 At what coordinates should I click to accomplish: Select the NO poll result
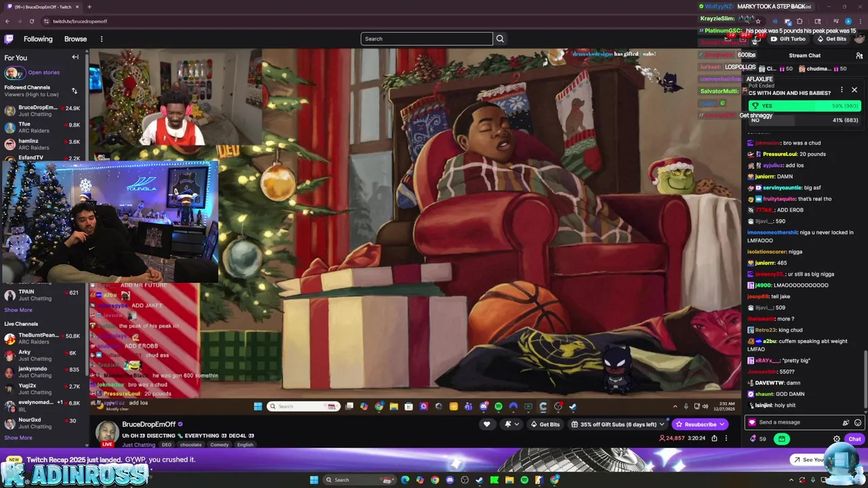coord(805,120)
